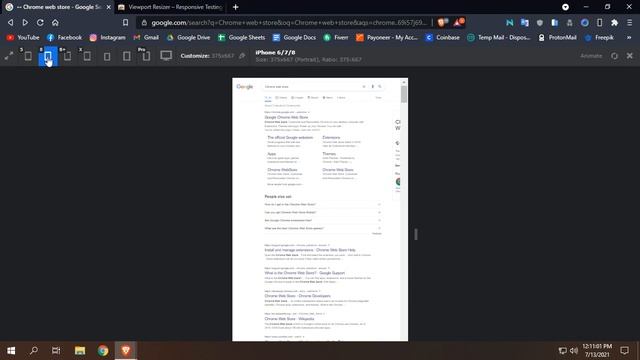Toggle full-size expand arrows in resizer
This screenshot has height=360, width=640.
[x=9, y=56]
